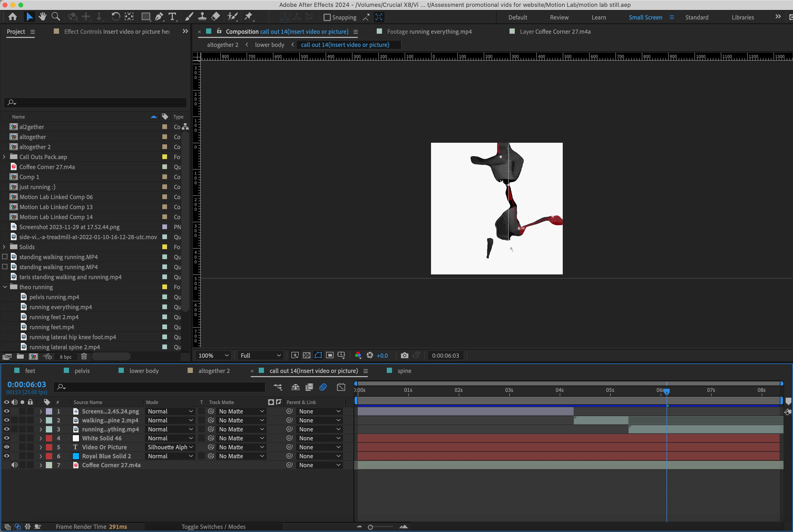793x532 pixels.
Task: Hide the White Solid 46 layer
Action: click(6, 438)
